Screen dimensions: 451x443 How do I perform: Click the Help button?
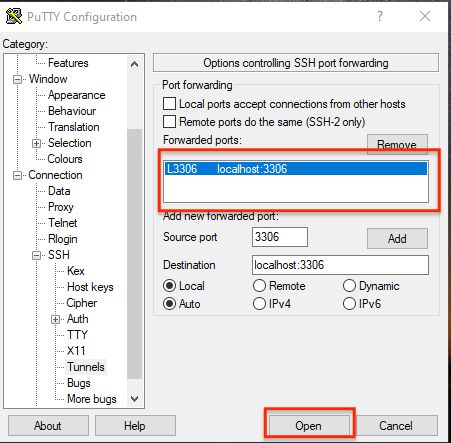click(135, 426)
